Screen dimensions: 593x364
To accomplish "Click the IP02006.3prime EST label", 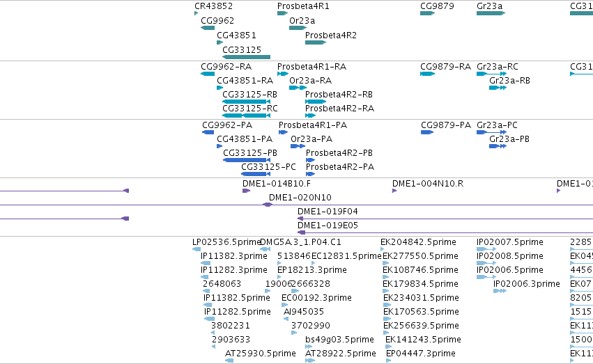I will 526,284.
